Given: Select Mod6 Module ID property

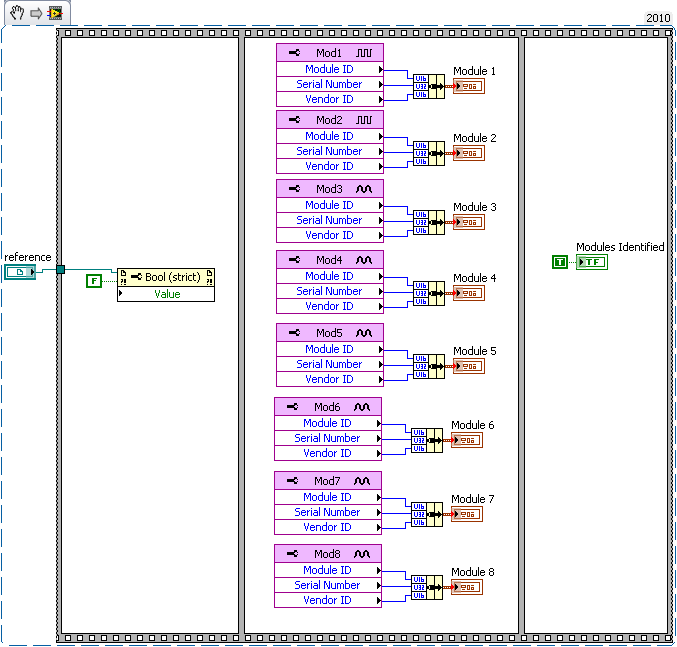Looking at the screenshot, I should click(x=328, y=423).
